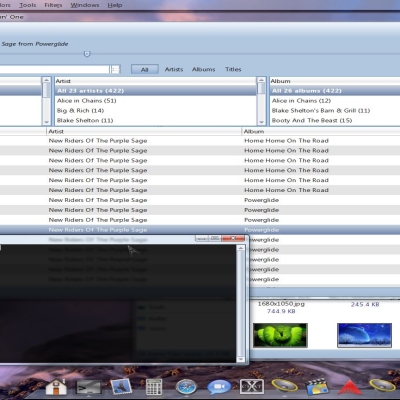Viewport: 400px width, 400px height.
Task: Launch Terminal from the dock
Action: click(x=89, y=388)
